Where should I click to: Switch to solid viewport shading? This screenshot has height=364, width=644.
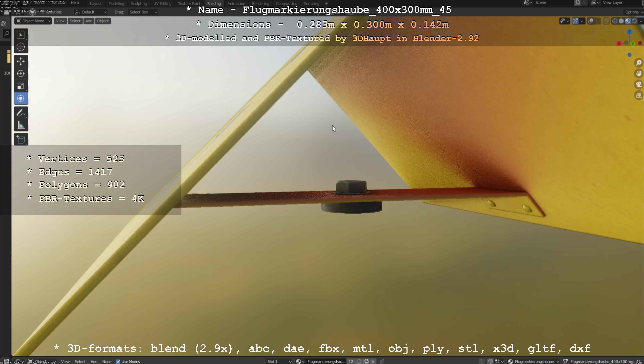click(621, 21)
